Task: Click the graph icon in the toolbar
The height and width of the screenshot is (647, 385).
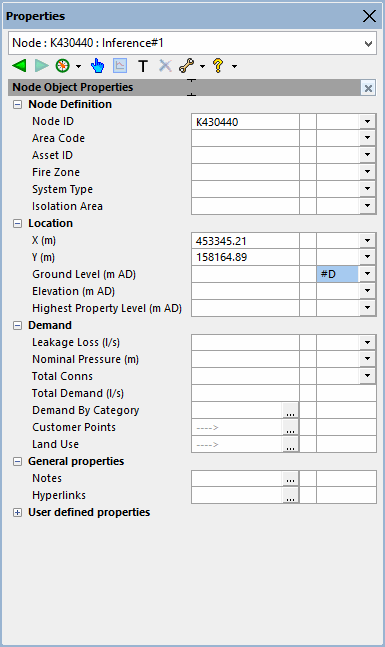Action: click(x=120, y=66)
